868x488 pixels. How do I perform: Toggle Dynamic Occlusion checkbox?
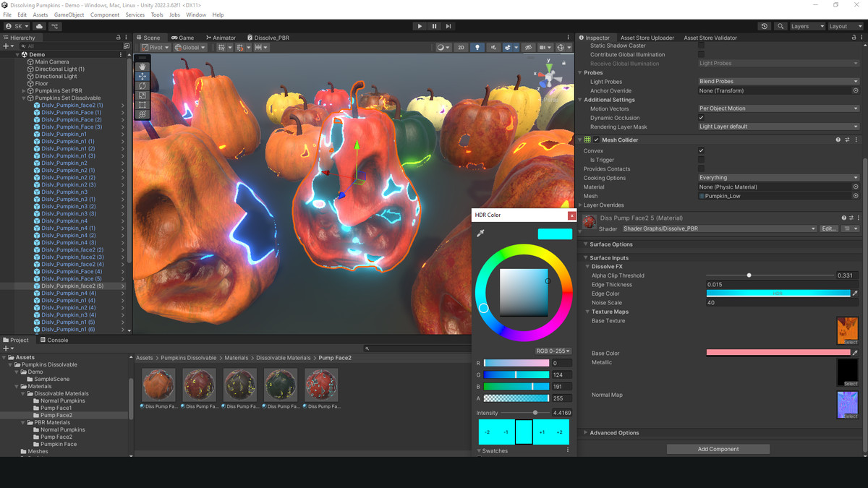(701, 117)
